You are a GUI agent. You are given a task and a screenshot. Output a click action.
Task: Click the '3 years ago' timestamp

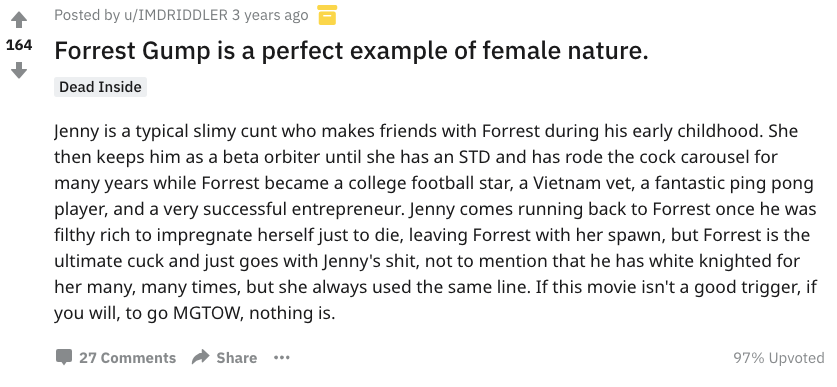(x=270, y=15)
